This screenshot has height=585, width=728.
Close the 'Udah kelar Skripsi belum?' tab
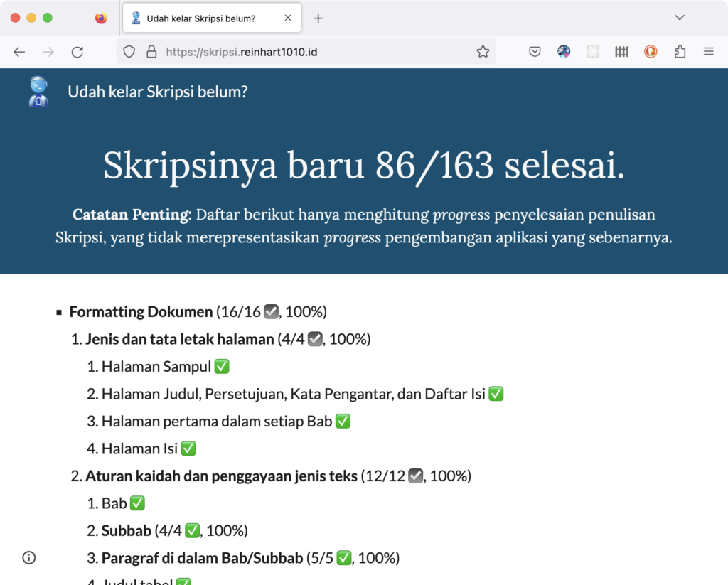click(288, 18)
